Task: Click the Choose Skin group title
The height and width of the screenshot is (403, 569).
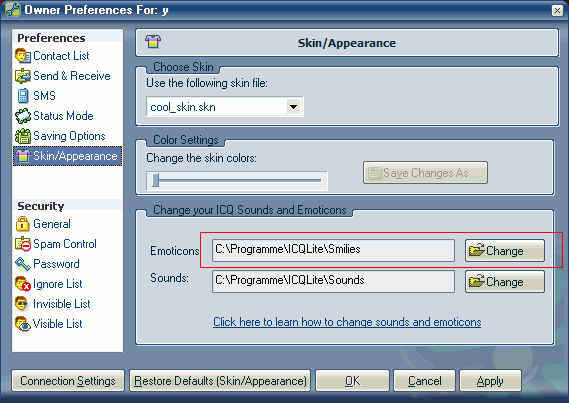Action: 183,67
